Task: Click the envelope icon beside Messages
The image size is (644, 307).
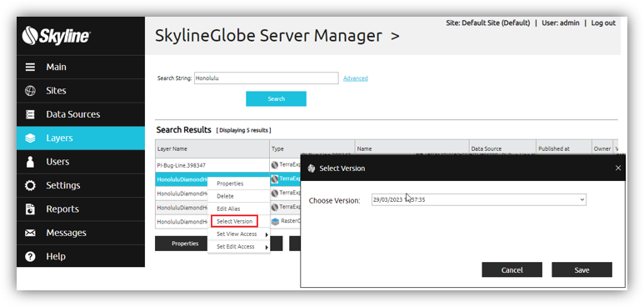Action: tap(30, 233)
